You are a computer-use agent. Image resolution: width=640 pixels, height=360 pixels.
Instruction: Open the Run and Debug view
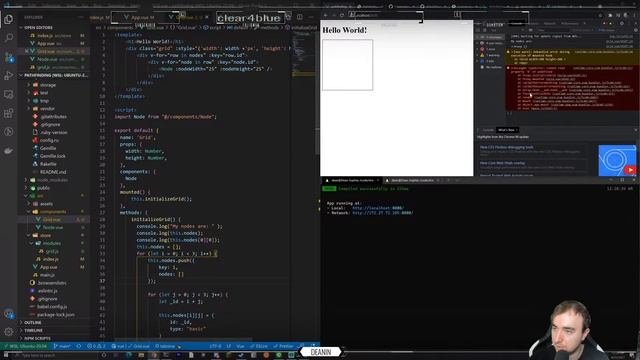(x=8, y=76)
